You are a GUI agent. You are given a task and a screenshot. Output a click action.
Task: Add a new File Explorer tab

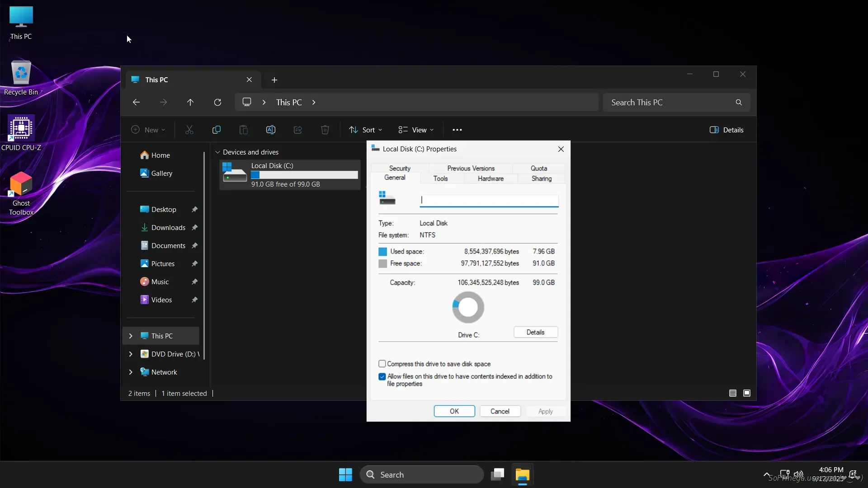pos(274,80)
